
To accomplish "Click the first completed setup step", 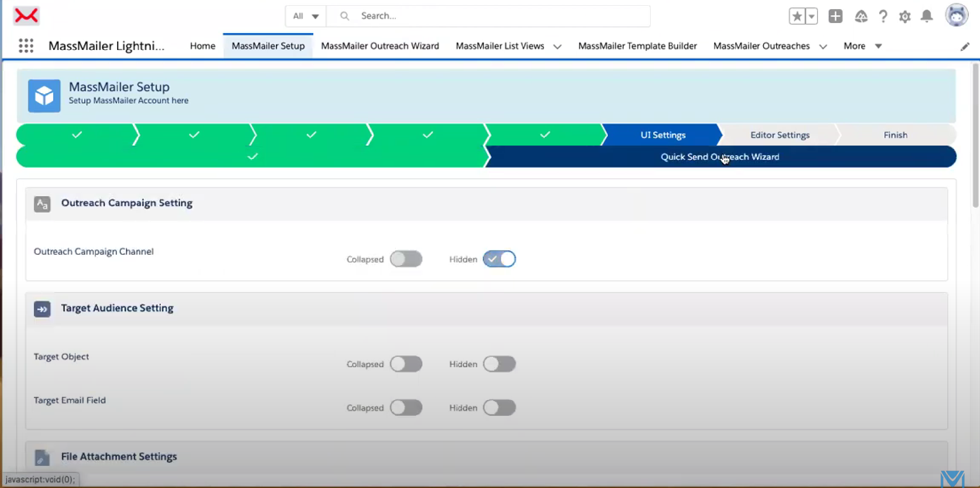I will pyautogui.click(x=77, y=135).
